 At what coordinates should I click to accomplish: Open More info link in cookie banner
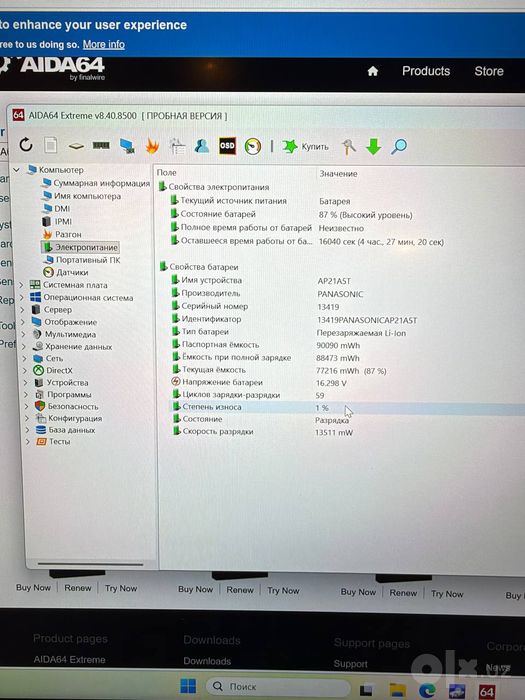coord(104,45)
